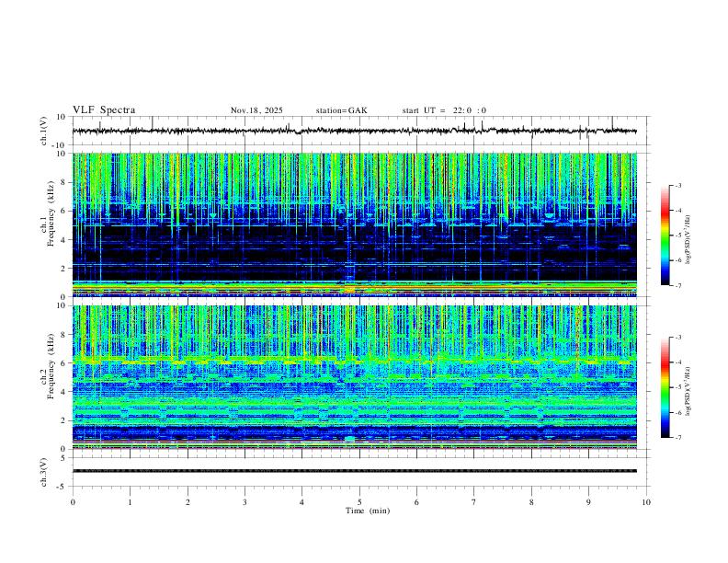The width and height of the screenshot is (728, 563).
Task: Click the 'ch.1(V)' waveform axis label
Action: click(x=43, y=131)
